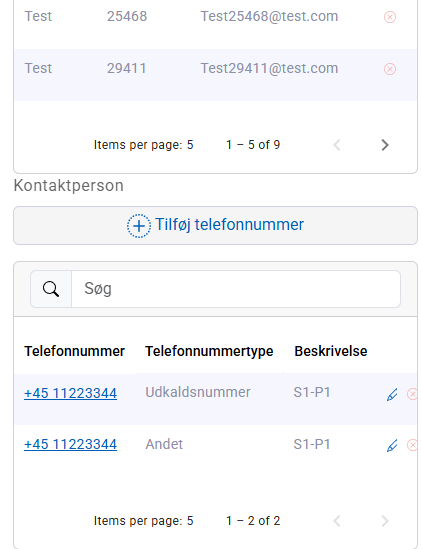
Task: Click the magnifier search icon
Action: click(51, 289)
